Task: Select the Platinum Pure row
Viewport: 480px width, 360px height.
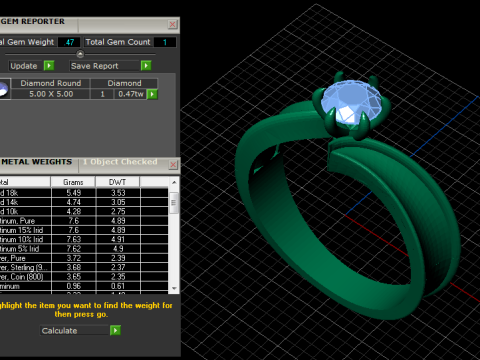Action: [84, 221]
